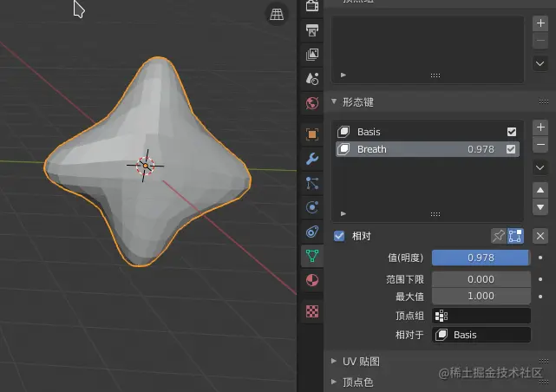The width and height of the screenshot is (556, 392).
Task: Uncheck the Basis shape key checkbox
Action: (x=511, y=132)
